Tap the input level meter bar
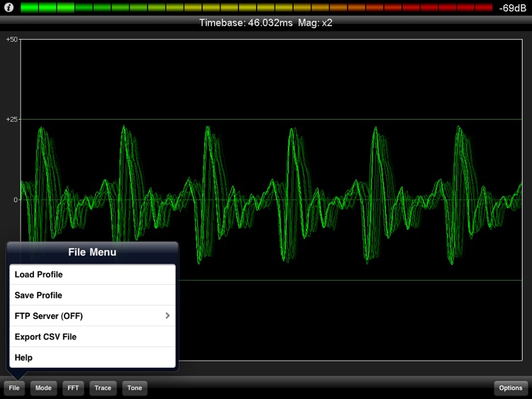532x399 pixels. [257, 8]
